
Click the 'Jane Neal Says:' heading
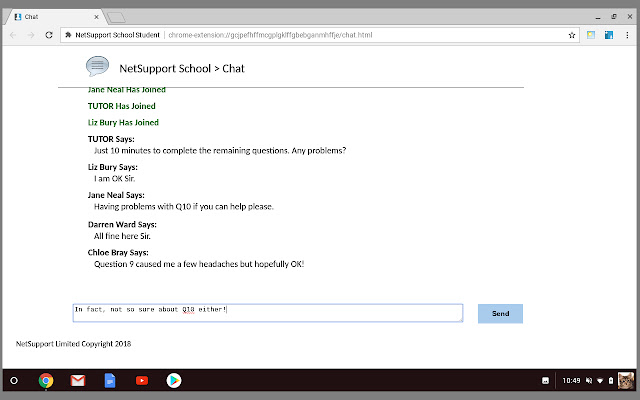pos(116,195)
